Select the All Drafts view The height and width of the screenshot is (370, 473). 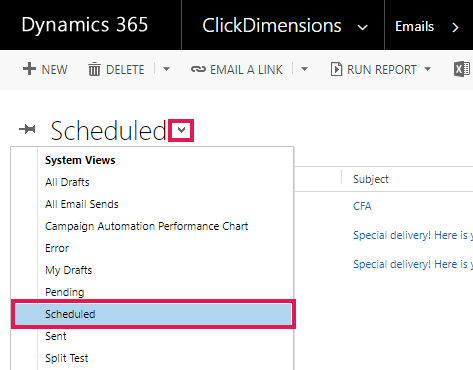(67, 182)
